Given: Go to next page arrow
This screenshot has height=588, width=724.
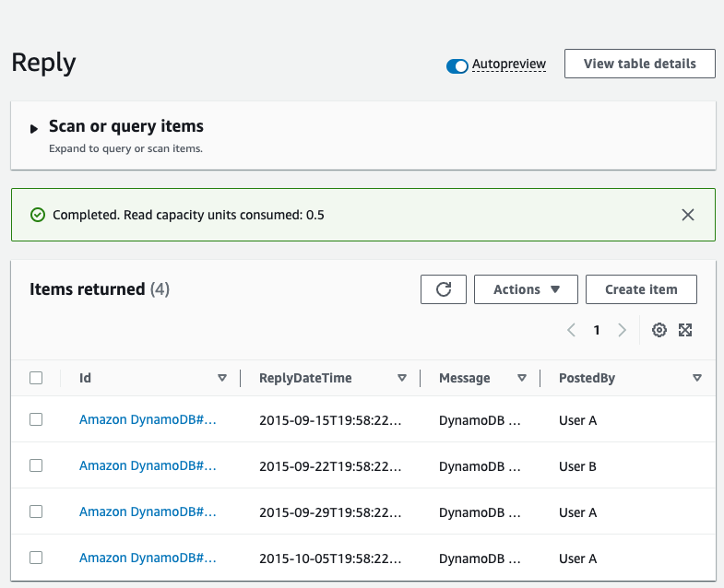Looking at the screenshot, I should click(x=622, y=330).
